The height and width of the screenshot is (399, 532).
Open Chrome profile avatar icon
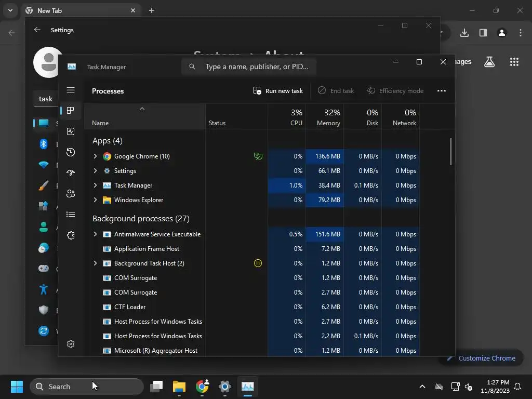pyautogui.click(x=501, y=33)
